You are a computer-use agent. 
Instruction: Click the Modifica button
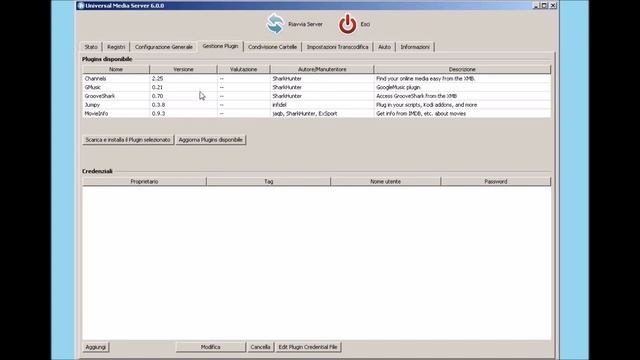pos(211,347)
